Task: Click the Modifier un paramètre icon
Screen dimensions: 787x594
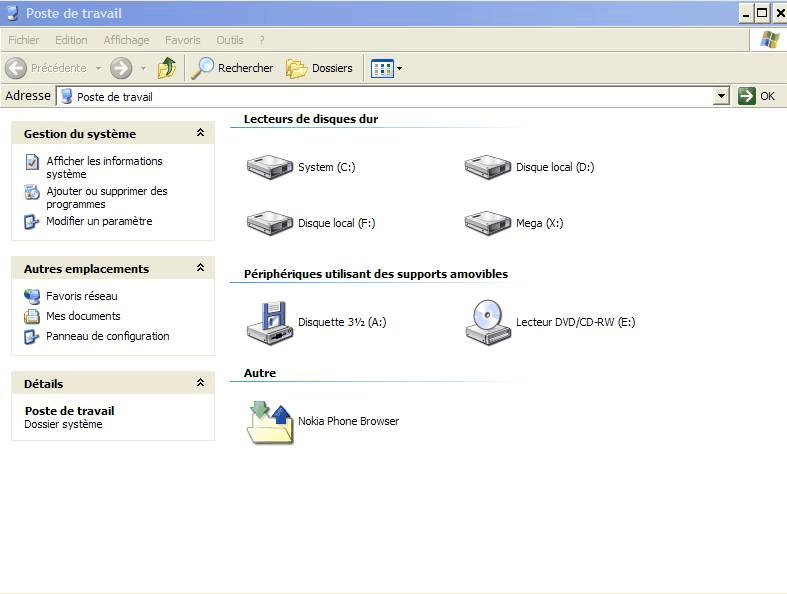Action: 32,221
